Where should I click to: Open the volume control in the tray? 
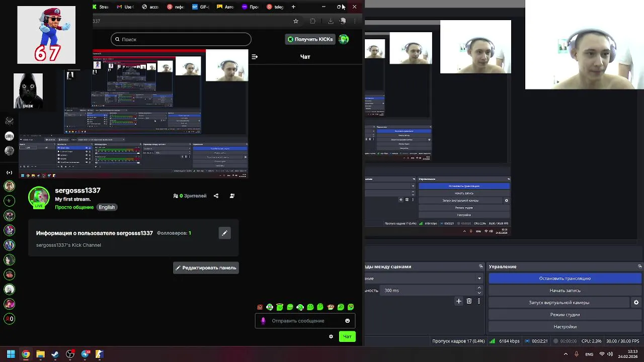(x=610, y=354)
